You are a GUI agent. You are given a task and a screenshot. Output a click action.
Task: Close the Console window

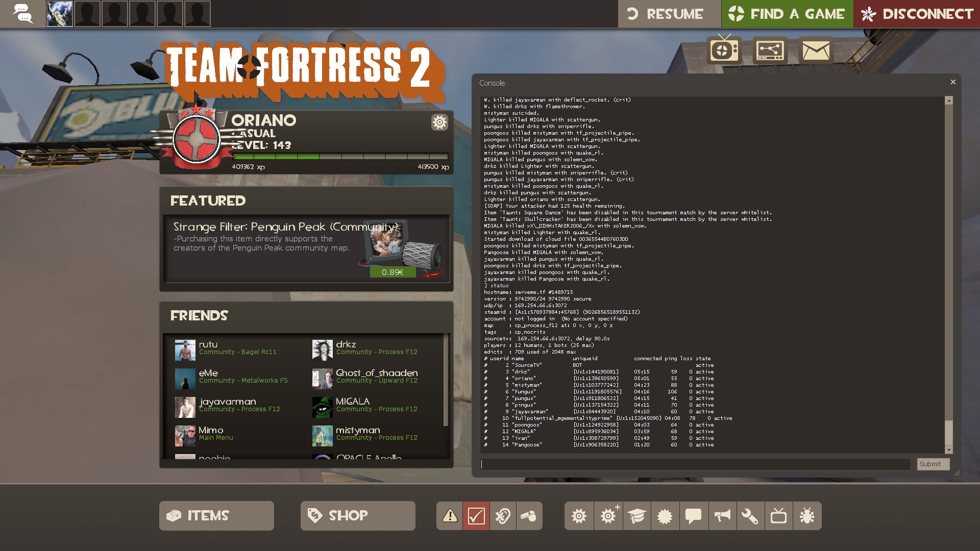click(952, 82)
